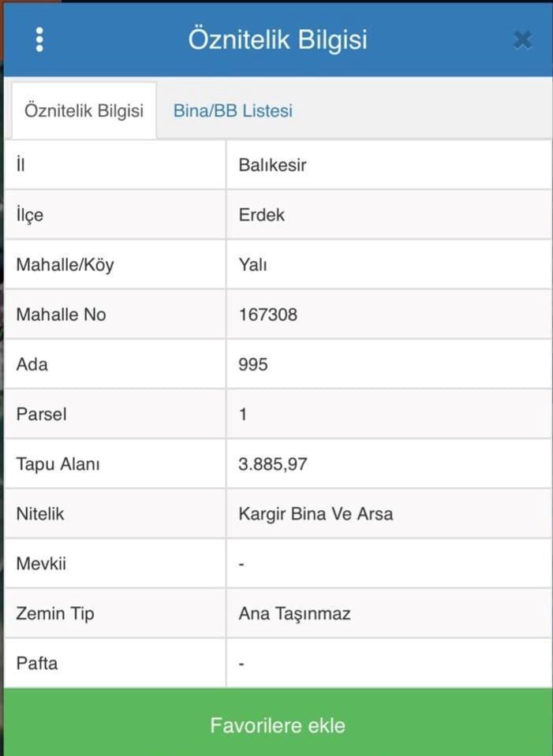Click the Balıkesir province value
Viewport: 553px width, 756px height.
click(272, 166)
